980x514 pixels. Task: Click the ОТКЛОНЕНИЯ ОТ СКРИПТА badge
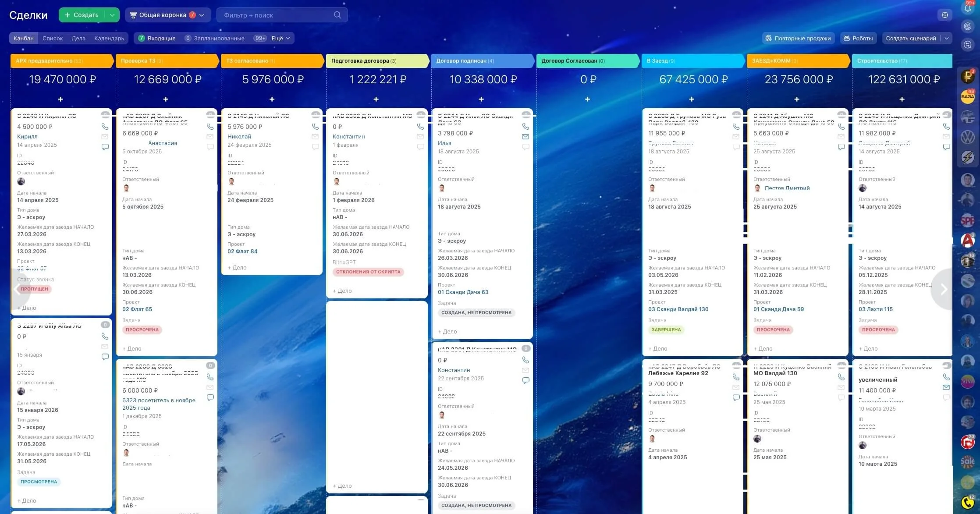coord(368,272)
